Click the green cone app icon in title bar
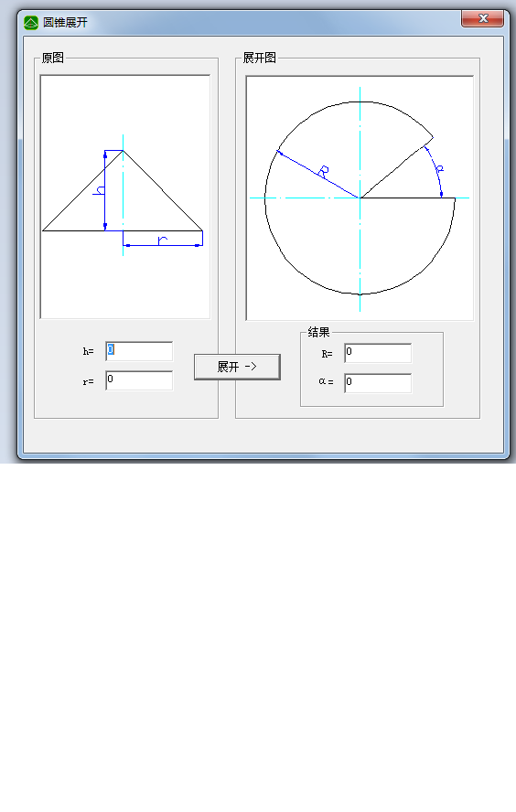Viewport: 516px width, 812px height. tap(31, 23)
